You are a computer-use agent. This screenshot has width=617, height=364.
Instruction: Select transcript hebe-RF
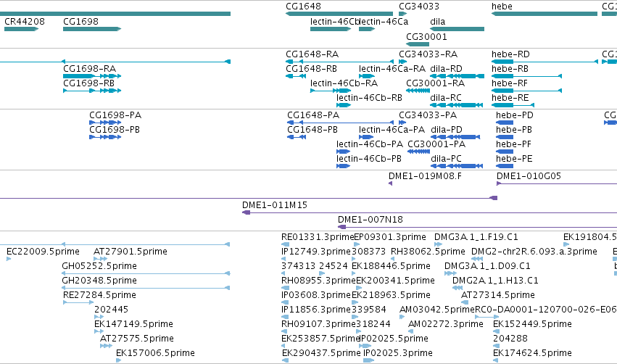click(x=526, y=91)
